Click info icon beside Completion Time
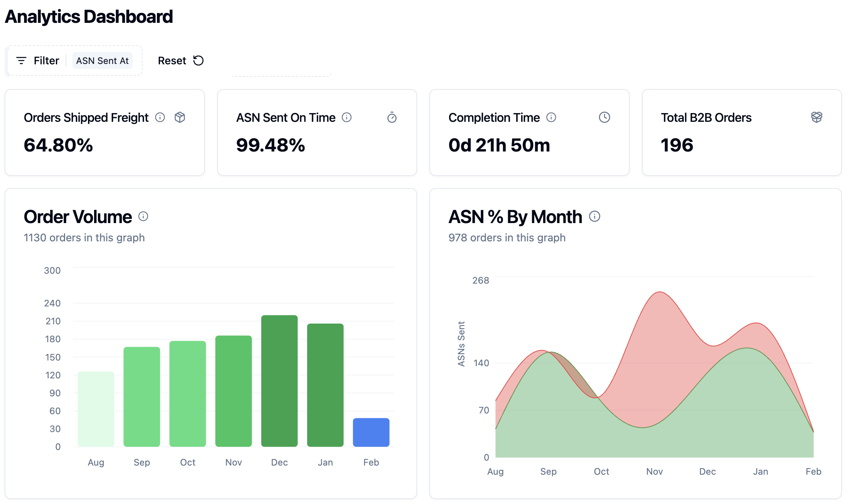Viewport: 851px width, 504px height. [x=551, y=117]
